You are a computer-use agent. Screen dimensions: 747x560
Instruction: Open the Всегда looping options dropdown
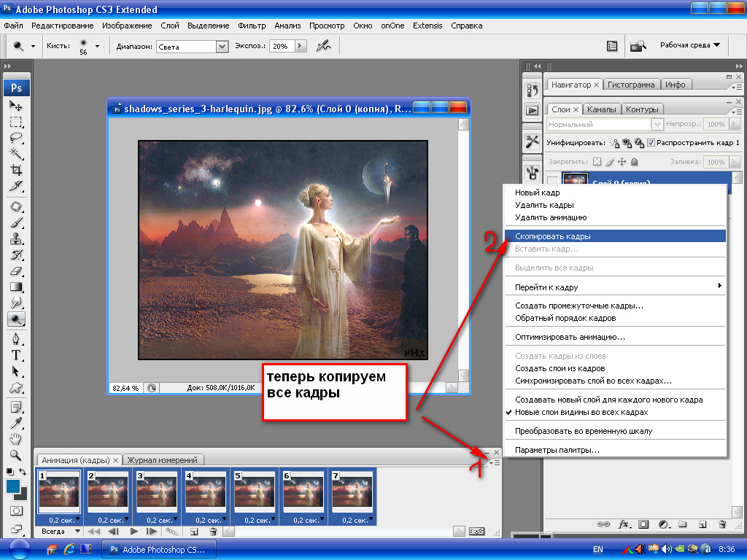coord(61,532)
